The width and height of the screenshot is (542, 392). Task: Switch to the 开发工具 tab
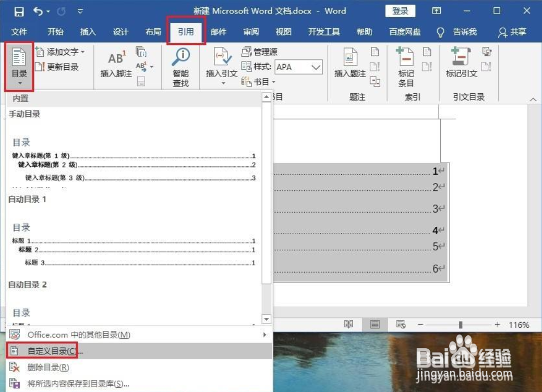tap(324, 32)
